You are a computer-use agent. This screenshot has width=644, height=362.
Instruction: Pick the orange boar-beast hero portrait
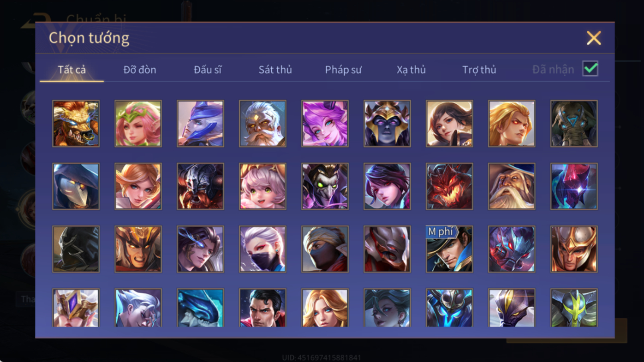click(76, 124)
